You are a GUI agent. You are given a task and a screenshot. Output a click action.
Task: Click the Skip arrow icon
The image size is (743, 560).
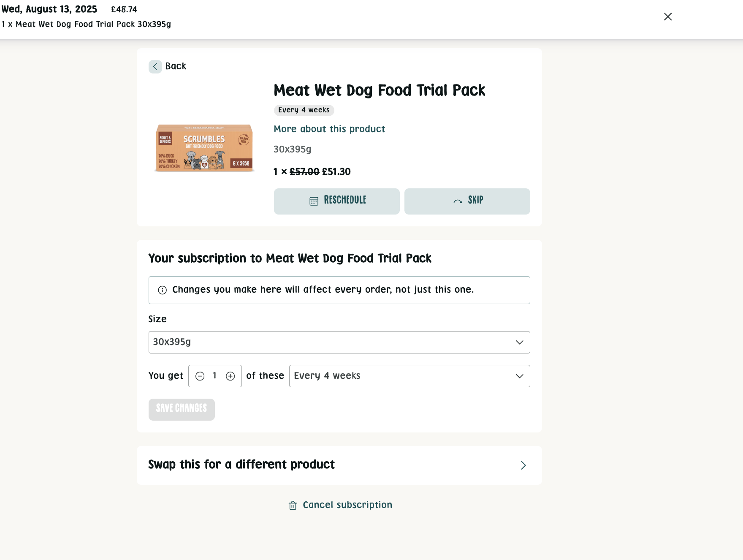[x=458, y=201]
